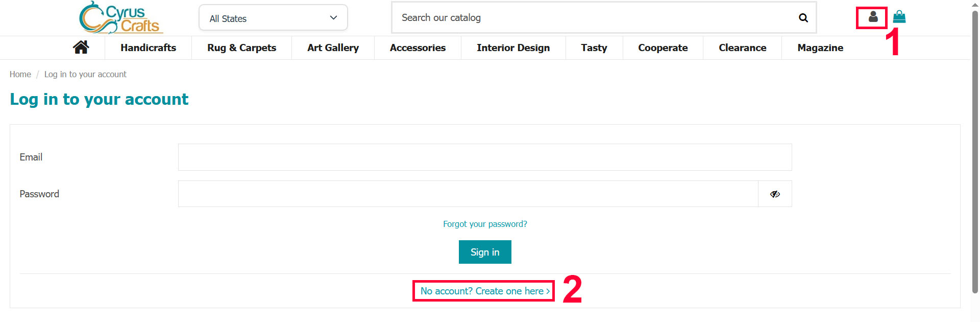Viewport: 980px width, 322px height.
Task: Open the Tasty menu item
Action: pos(594,48)
